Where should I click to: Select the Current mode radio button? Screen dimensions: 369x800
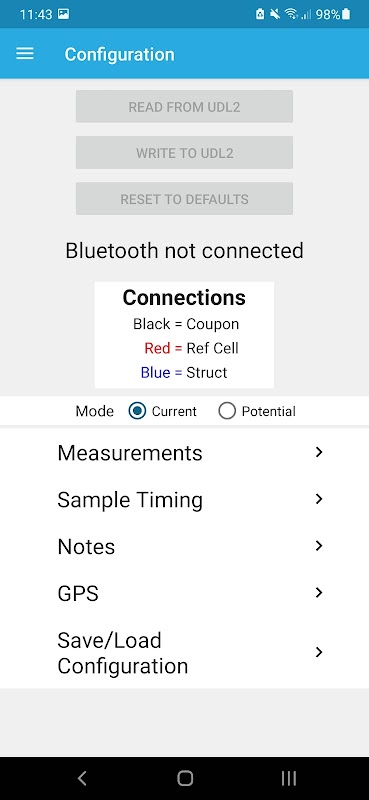[137, 411]
